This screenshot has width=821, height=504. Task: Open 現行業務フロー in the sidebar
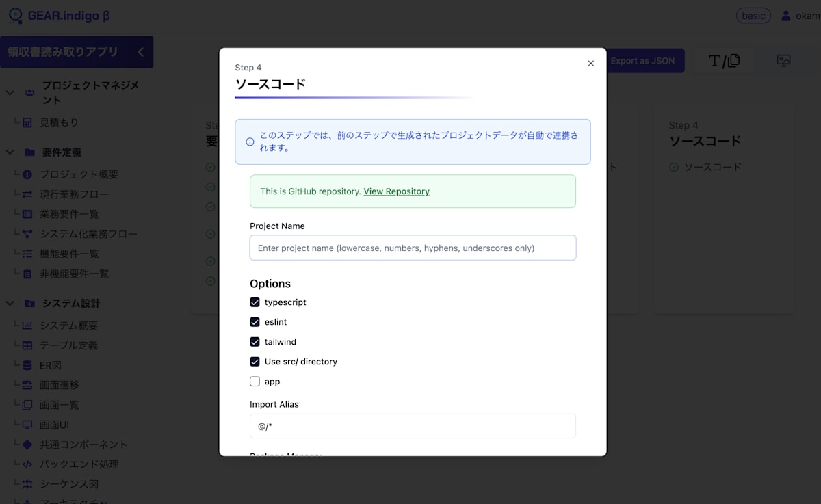pyautogui.click(x=74, y=194)
